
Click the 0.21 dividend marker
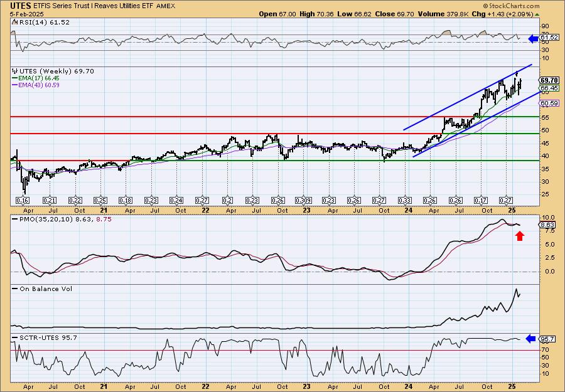point(50,201)
